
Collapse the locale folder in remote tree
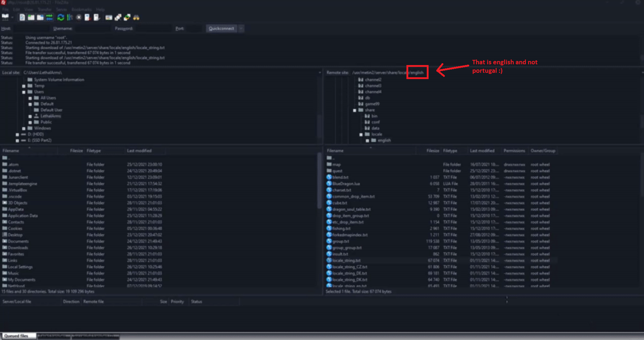click(x=361, y=135)
